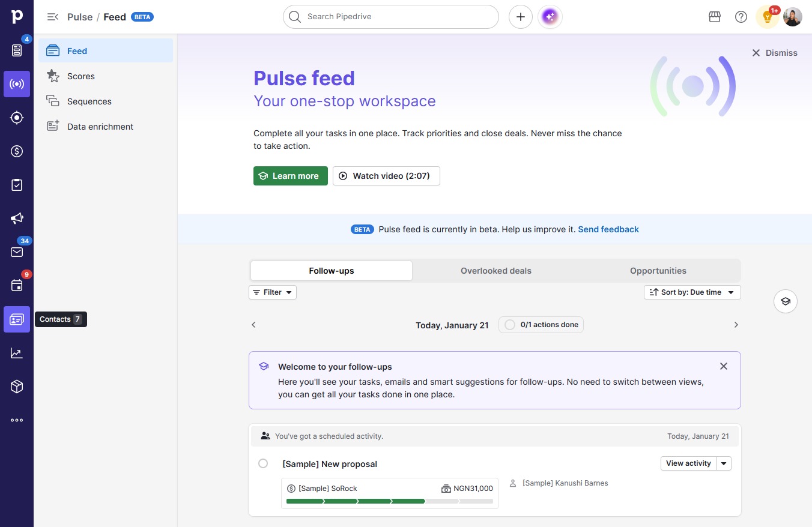Screen dimensions: 812x527
Task: Open the Pulse icon in the left sidebar
Action: click(17, 84)
